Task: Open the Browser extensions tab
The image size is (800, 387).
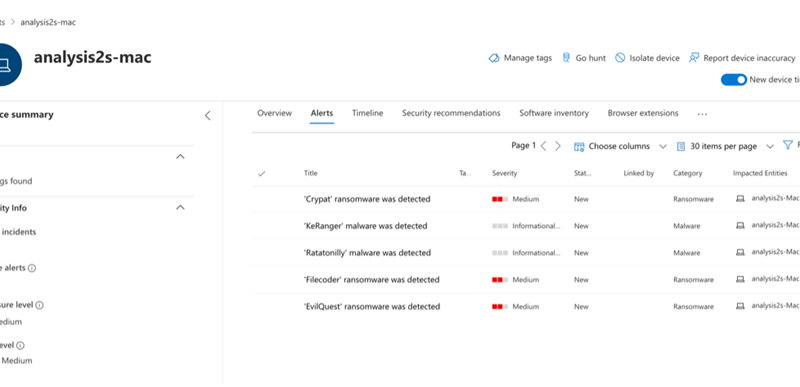Action: [x=643, y=113]
